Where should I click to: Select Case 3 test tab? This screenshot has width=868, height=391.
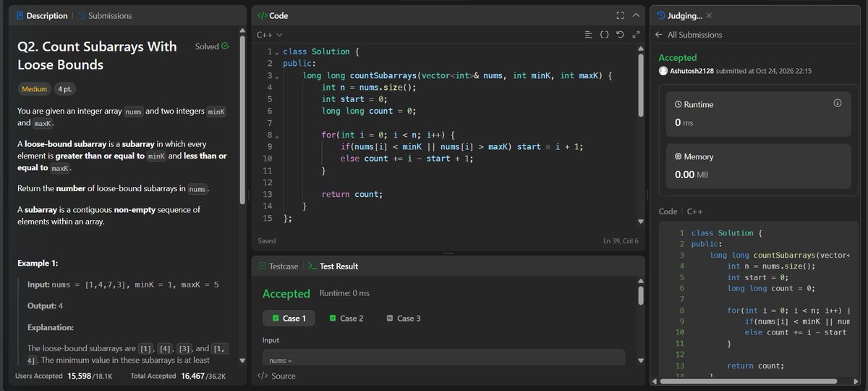coord(404,318)
